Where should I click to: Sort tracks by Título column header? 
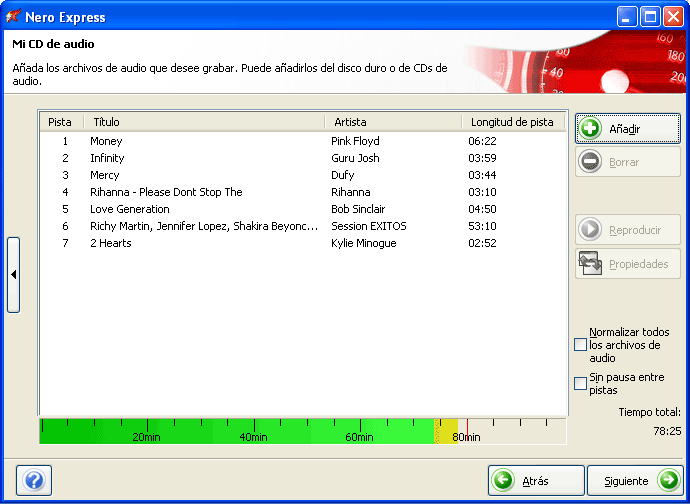pos(203,122)
